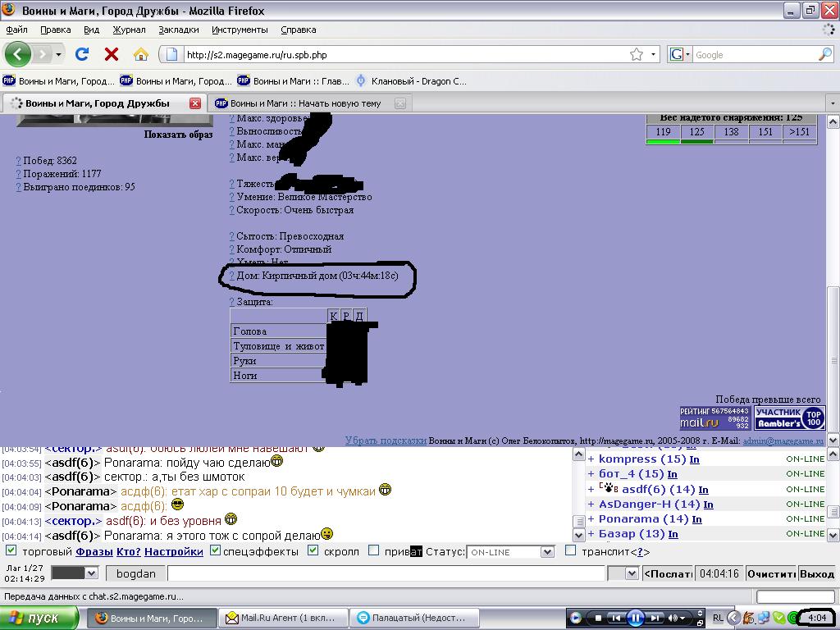Open the taskbar player volume dropdown arrow
This screenshot has height=630, width=840.
[x=682, y=619]
